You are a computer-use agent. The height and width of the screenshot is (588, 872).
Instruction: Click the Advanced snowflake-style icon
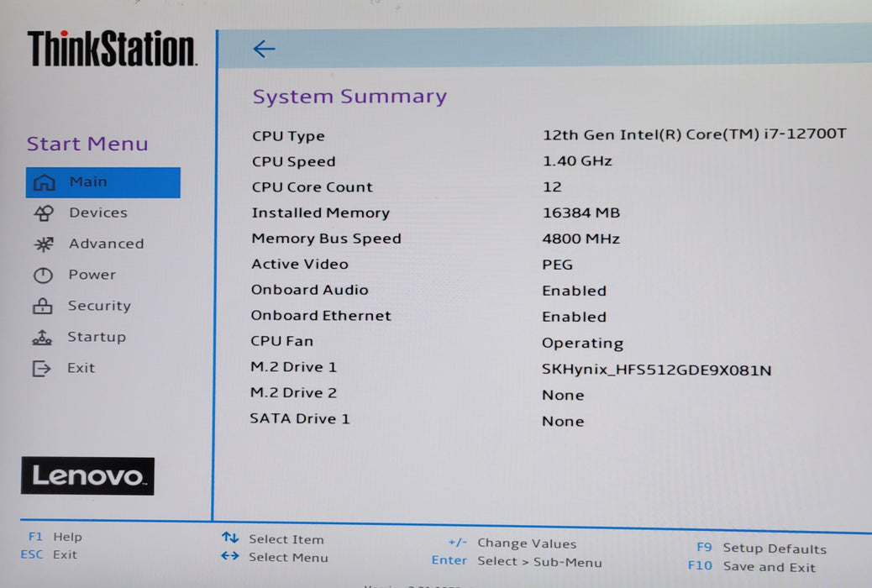pyautogui.click(x=44, y=244)
